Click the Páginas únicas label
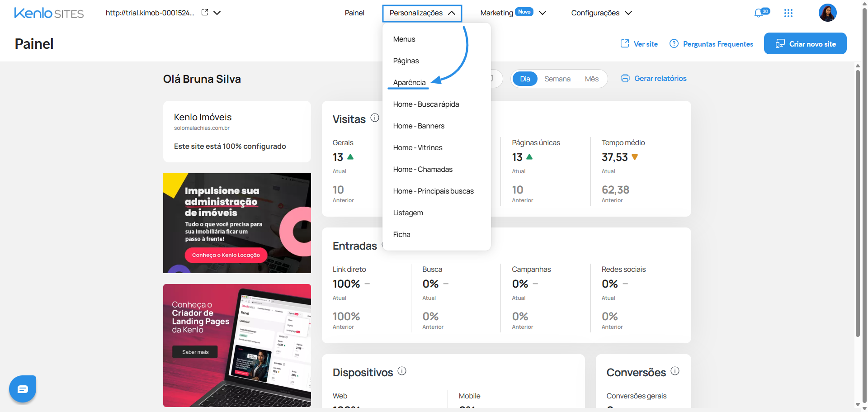Viewport: 868px width, 412px height. coord(536,142)
